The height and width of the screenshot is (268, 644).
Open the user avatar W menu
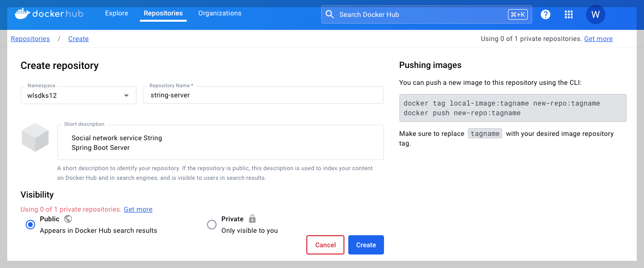point(595,14)
